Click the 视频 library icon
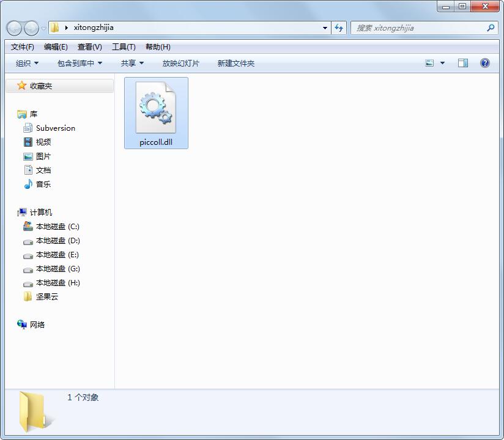Viewport: 504px width, 440px height. click(28, 142)
